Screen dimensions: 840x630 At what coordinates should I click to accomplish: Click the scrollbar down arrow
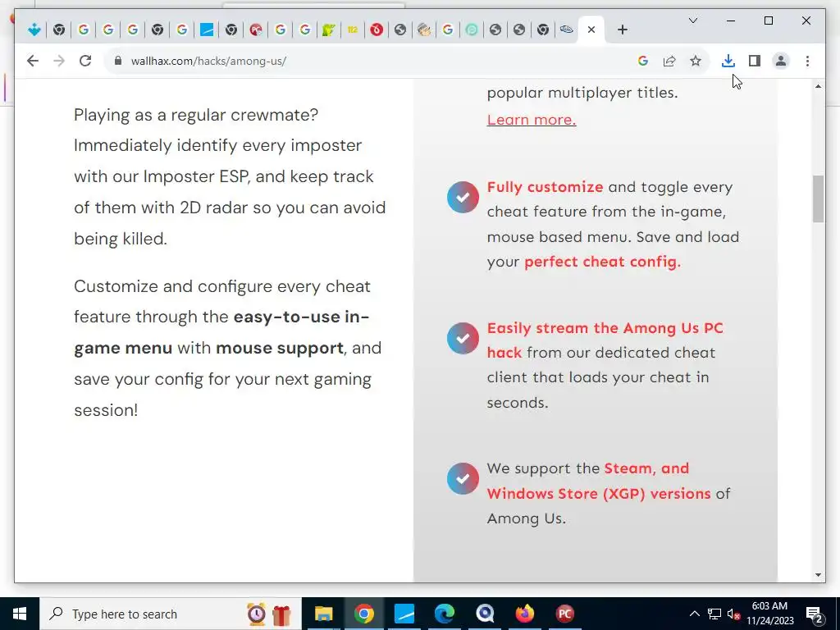(x=818, y=575)
